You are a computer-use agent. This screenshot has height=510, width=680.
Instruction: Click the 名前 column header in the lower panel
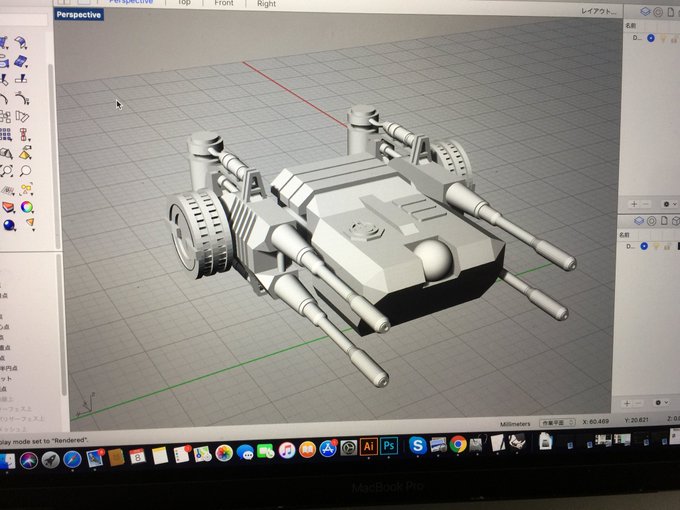pyautogui.click(x=624, y=235)
